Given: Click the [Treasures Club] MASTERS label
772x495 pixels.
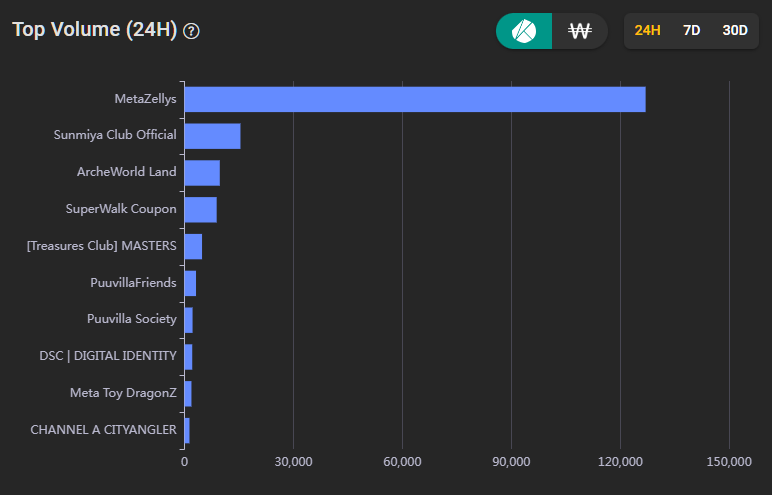Looking at the screenshot, I should point(101,246).
